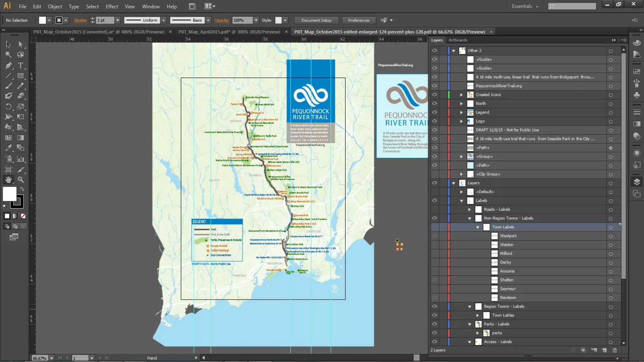Open the Essentials workspace dropdown

pyautogui.click(x=525, y=6)
